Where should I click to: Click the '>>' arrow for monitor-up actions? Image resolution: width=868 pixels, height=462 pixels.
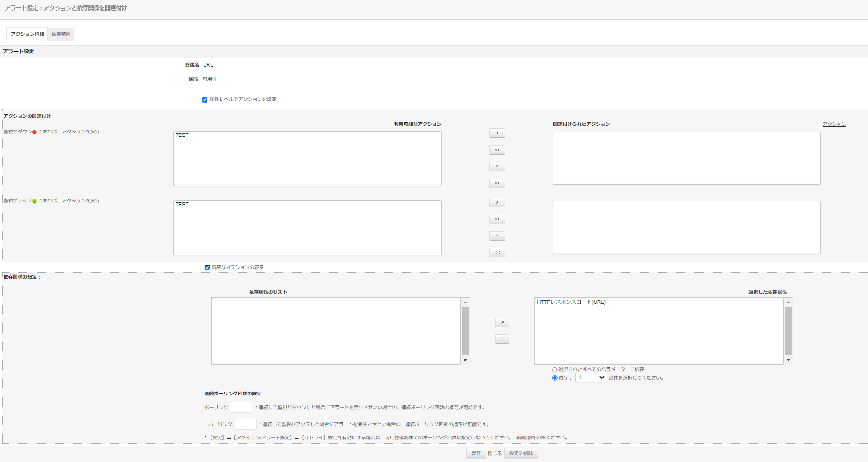click(x=497, y=219)
